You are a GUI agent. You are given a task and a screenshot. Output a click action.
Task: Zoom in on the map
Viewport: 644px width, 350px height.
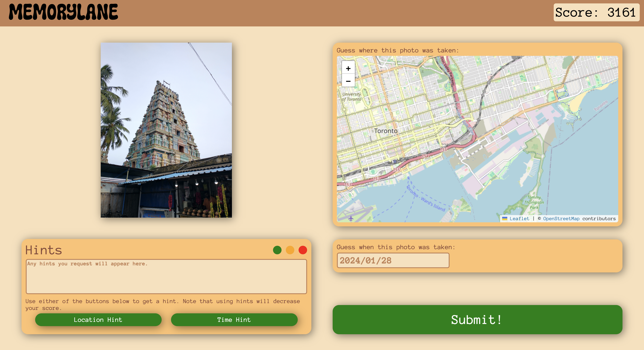[x=348, y=68]
